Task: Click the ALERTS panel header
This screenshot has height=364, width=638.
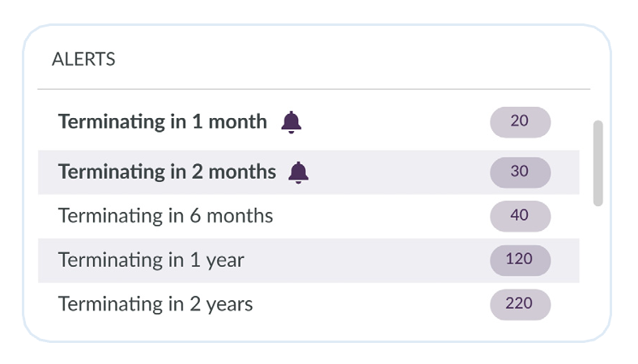Action: point(83,59)
